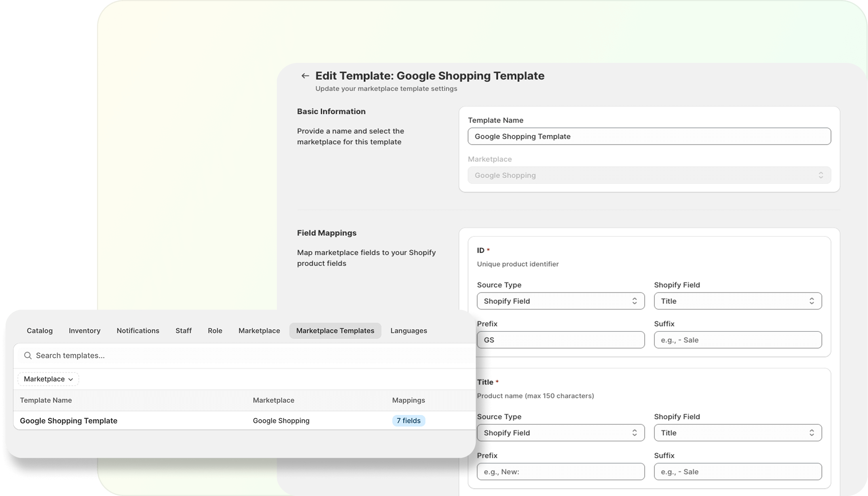The width and height of the screenshot is (868, 496).
Task: Open the Shopify Field dropdown showing Title
Action: coord(737,301)
